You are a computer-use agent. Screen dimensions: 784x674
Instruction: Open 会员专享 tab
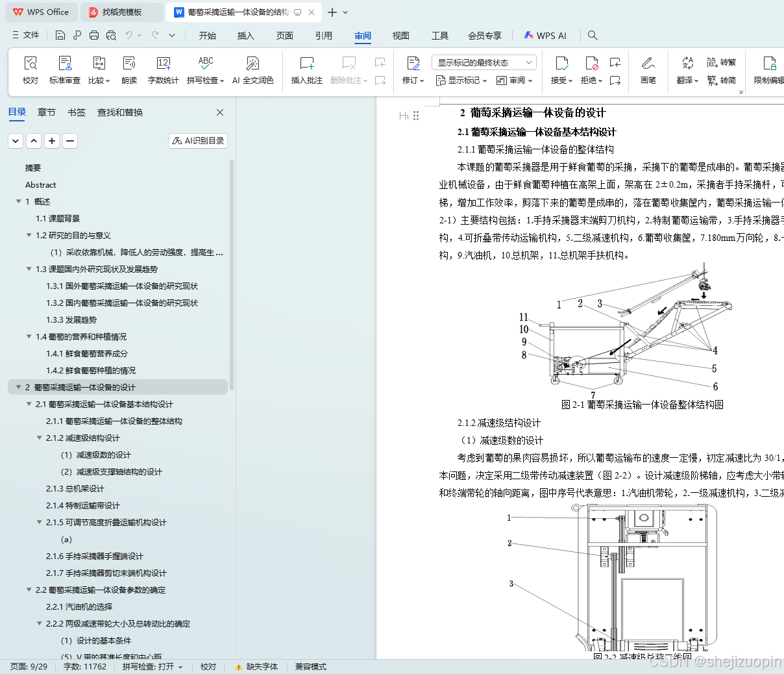tap(485, 36)
